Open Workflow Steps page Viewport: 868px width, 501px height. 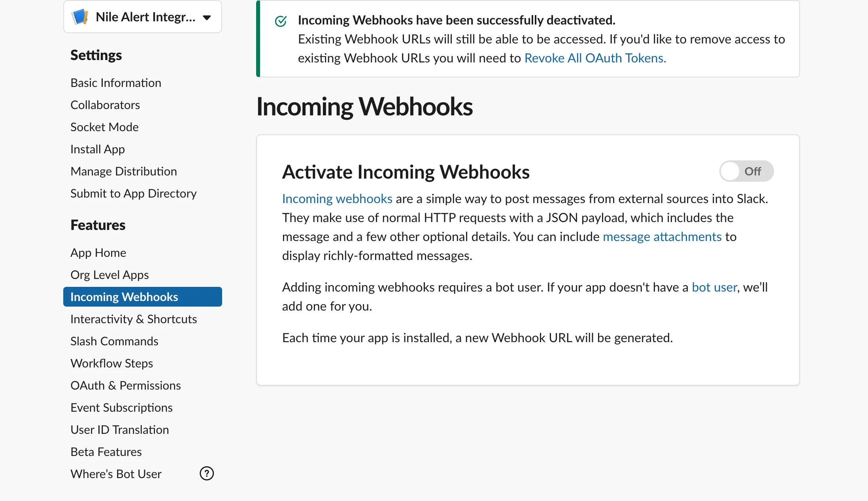click(x=112, y=364)
